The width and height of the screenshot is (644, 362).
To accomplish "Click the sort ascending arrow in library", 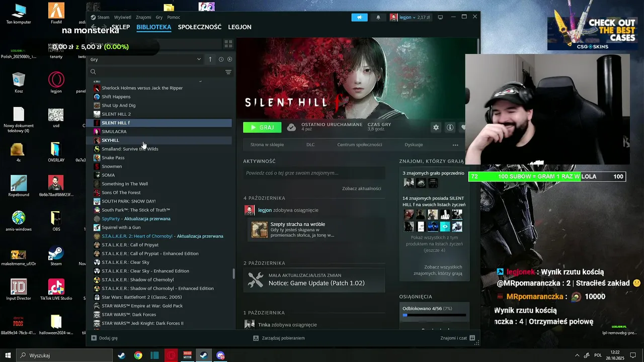I will click(210, 59).
